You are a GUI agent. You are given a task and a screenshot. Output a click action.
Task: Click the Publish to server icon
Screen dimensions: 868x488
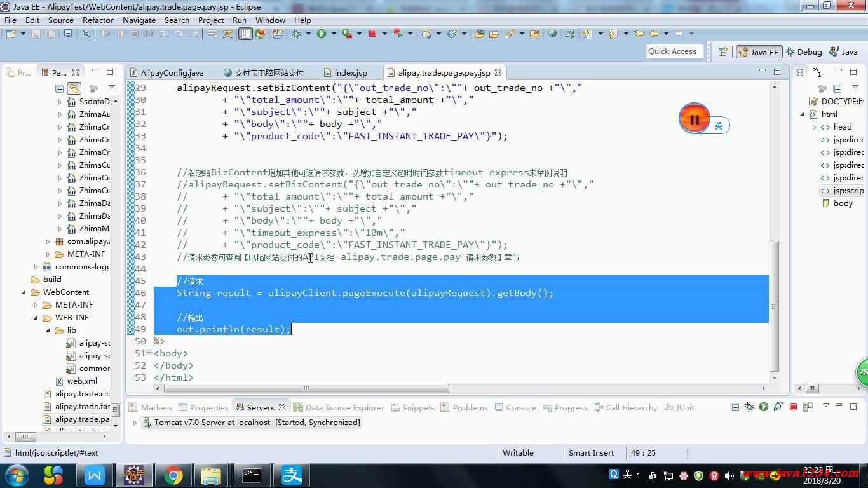point(807,407)
